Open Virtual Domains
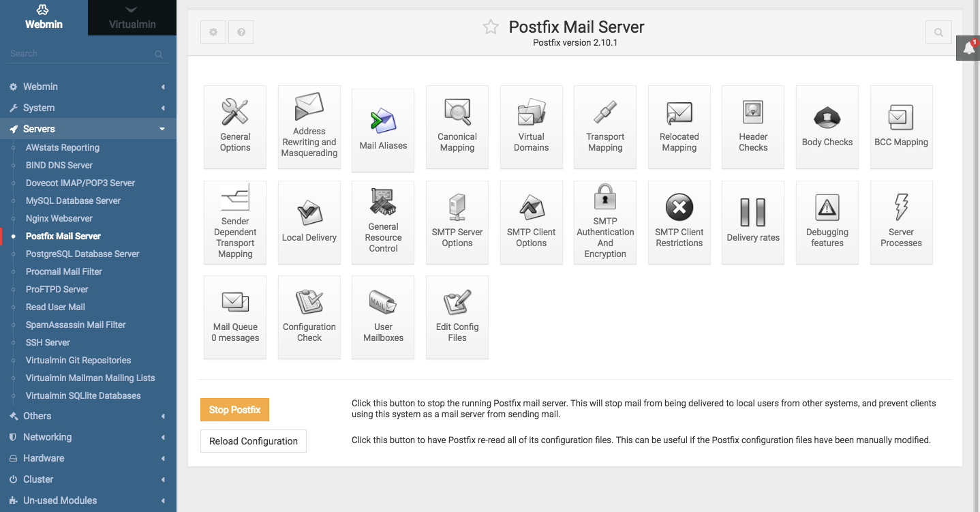 pos(532,127)
